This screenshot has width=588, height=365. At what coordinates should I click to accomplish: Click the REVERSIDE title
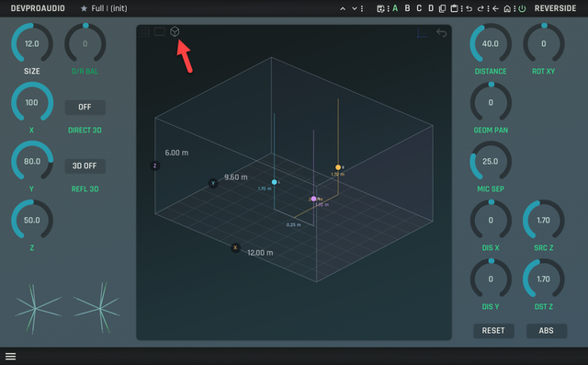tap(555, 8)
